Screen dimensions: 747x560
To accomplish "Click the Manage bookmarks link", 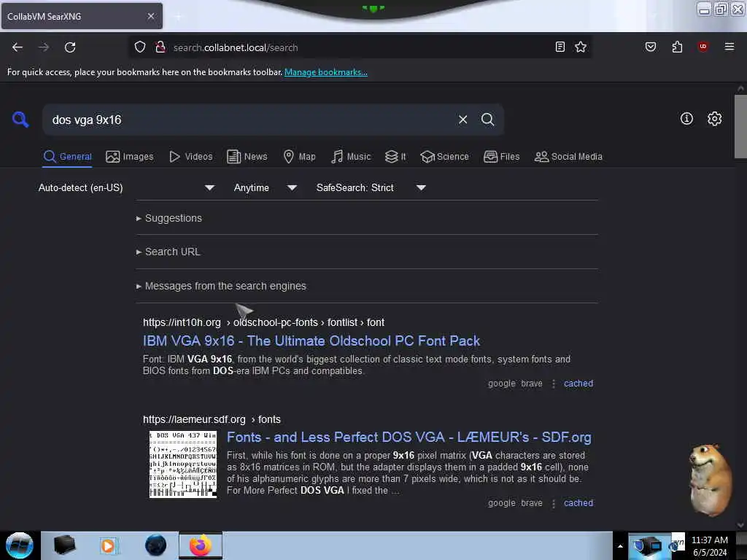I will point(326,72).
